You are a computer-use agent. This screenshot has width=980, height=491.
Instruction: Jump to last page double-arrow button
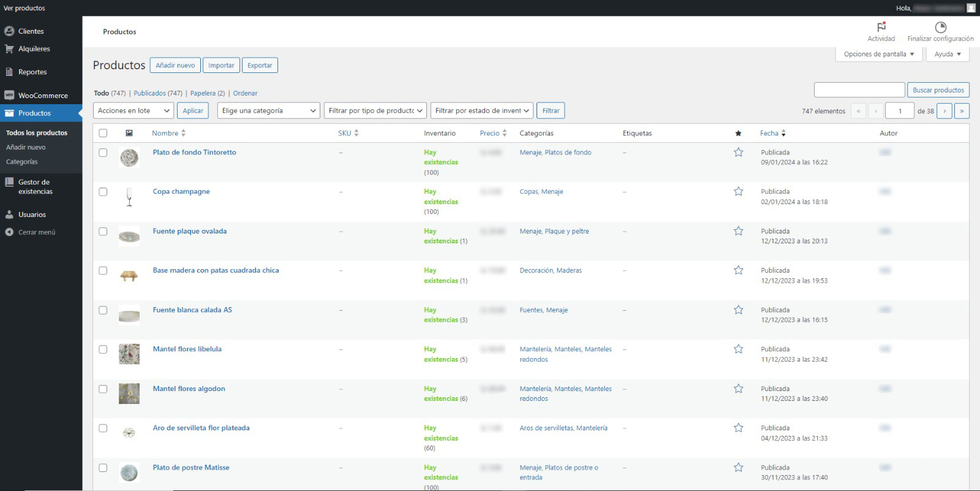(x=962, y=111)
